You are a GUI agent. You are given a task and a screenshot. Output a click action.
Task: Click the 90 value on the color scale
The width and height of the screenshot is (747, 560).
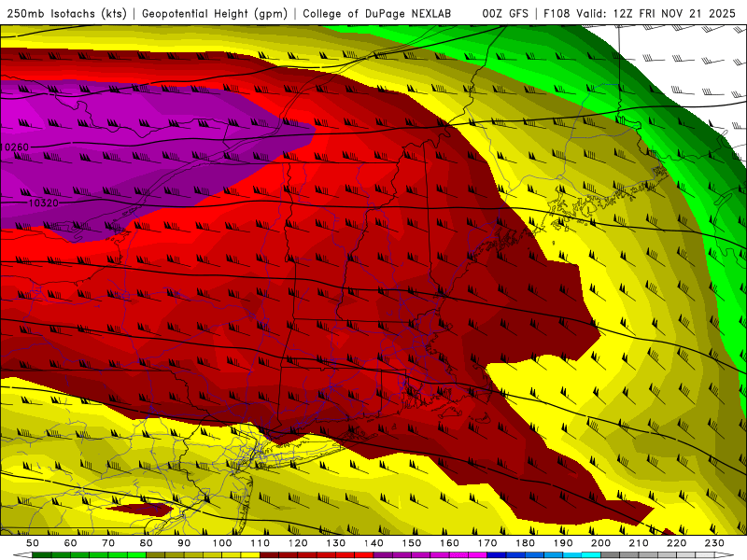coord(184,543)
